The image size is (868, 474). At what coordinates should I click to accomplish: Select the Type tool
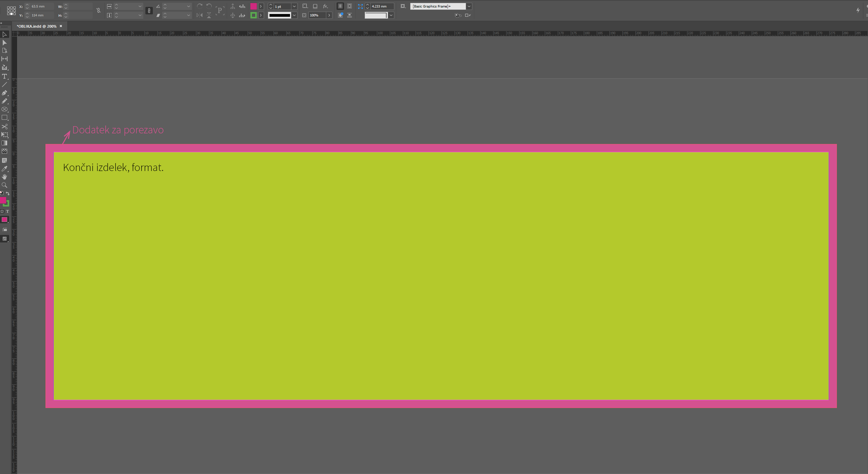(x=4, y=76)
